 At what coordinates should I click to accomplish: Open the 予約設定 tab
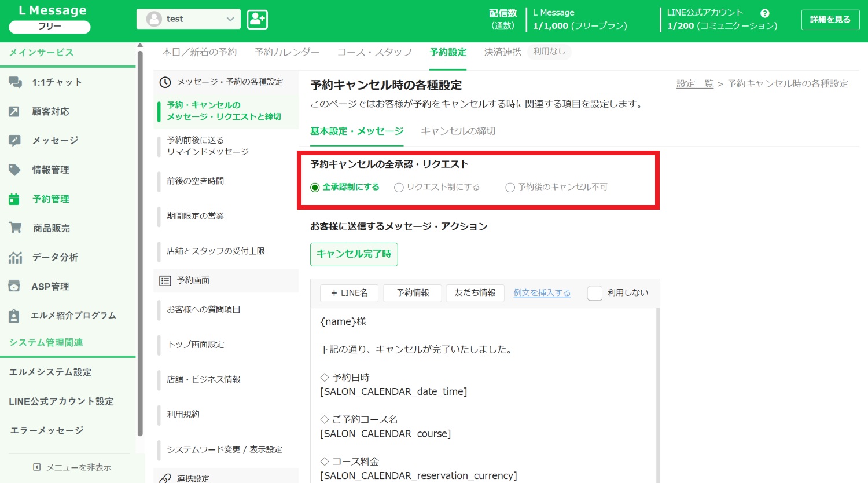(x=448, y=52)
